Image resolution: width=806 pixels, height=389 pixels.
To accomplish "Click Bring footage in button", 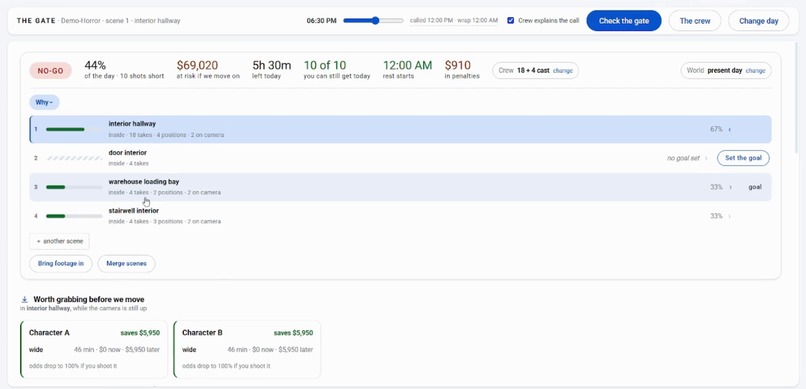I will coord(61,264).
